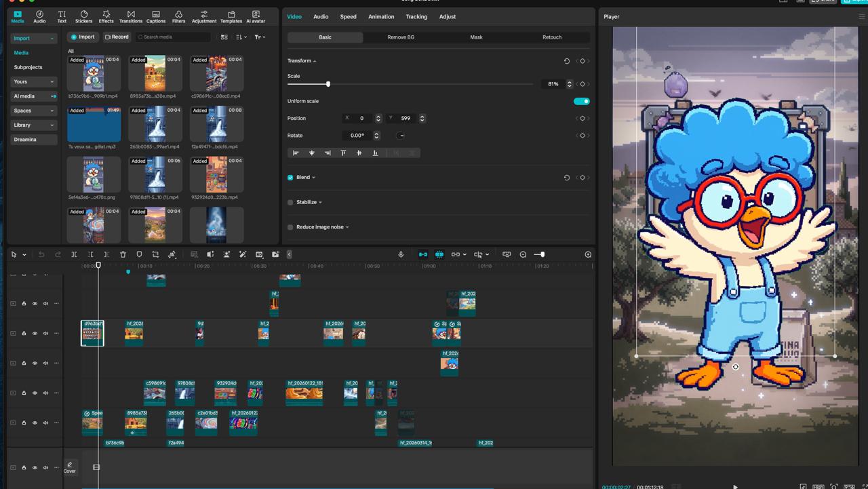Select the Tu veux sa...gélat.mp3 thumbnail

pos(94,124)
